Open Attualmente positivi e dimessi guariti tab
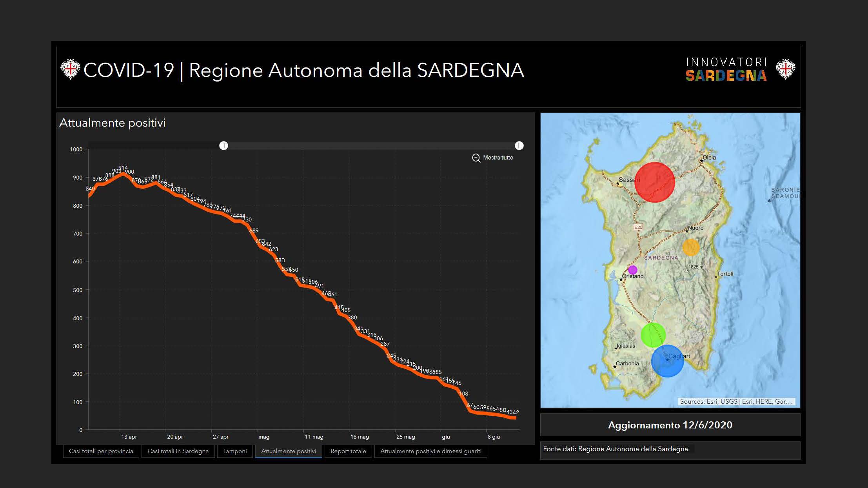Viewport: 868px width, 488px height. click(x=431, y=451)
